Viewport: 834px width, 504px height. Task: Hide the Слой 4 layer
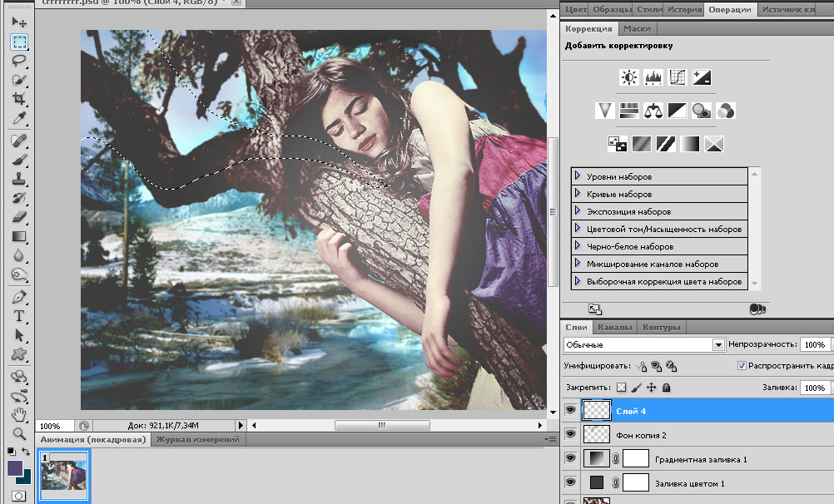[571, 410]
